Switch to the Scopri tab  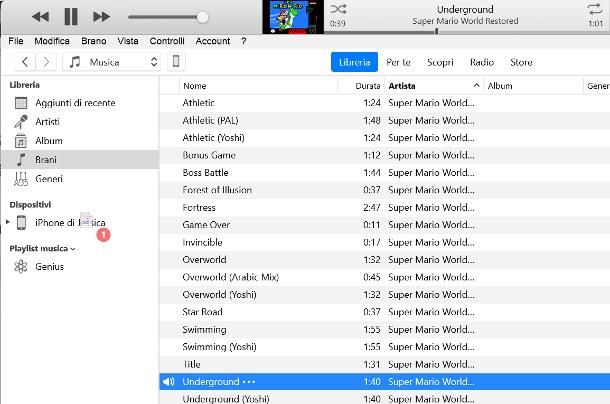coord(440,62)
